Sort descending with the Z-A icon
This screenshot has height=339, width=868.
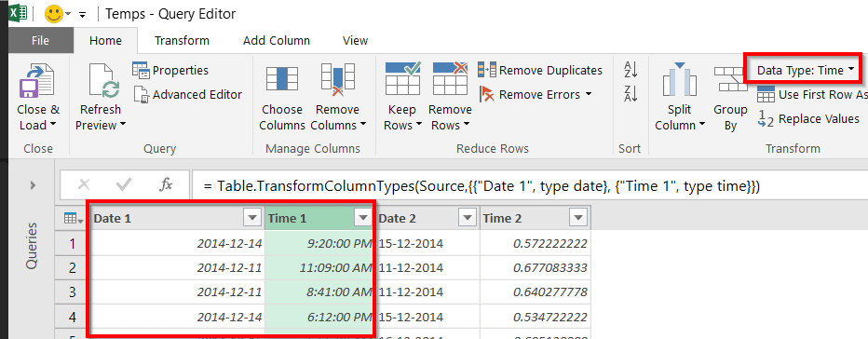tap(631, 94)
